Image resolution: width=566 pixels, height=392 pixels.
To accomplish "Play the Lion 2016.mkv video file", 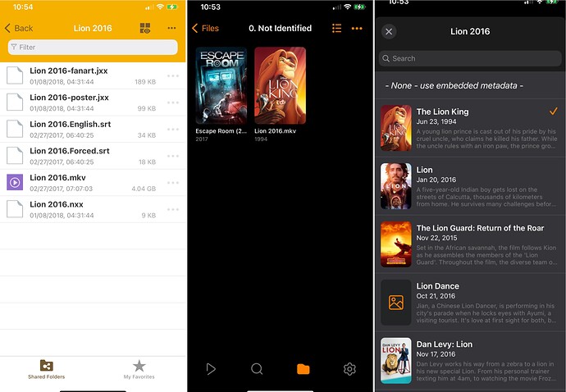I will point(93,183).
